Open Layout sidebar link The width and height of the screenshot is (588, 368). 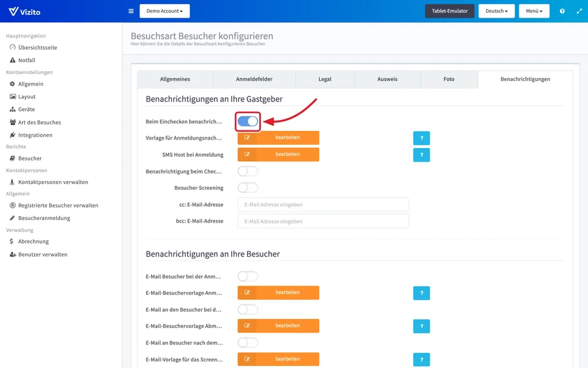(27, 96)
